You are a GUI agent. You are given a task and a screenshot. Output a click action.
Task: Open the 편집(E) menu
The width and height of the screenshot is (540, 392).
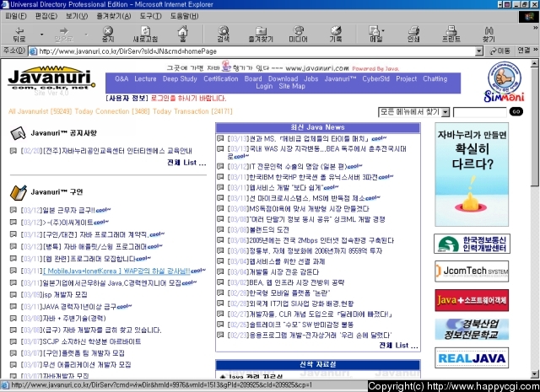pyautogui.click(x=46, y=16)
